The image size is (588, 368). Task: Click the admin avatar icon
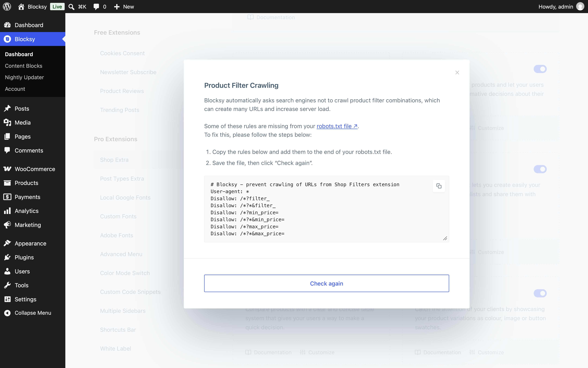click(580, 7)
